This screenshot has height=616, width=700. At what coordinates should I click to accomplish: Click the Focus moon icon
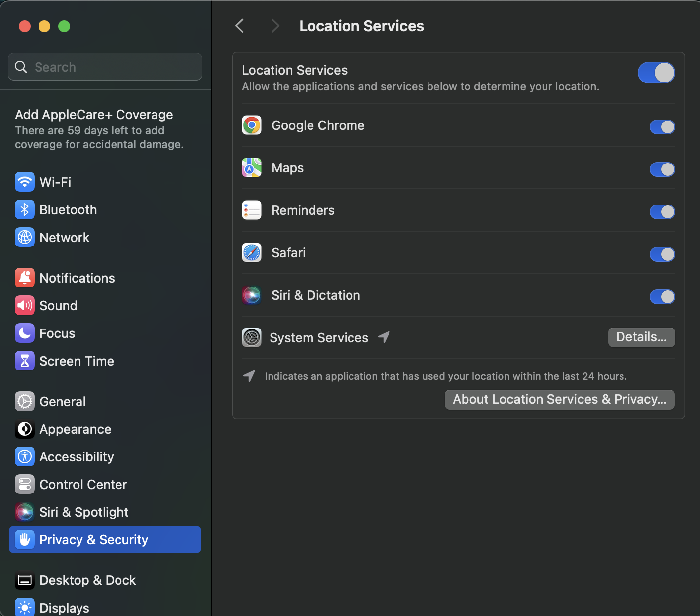(x=25, y=333)
